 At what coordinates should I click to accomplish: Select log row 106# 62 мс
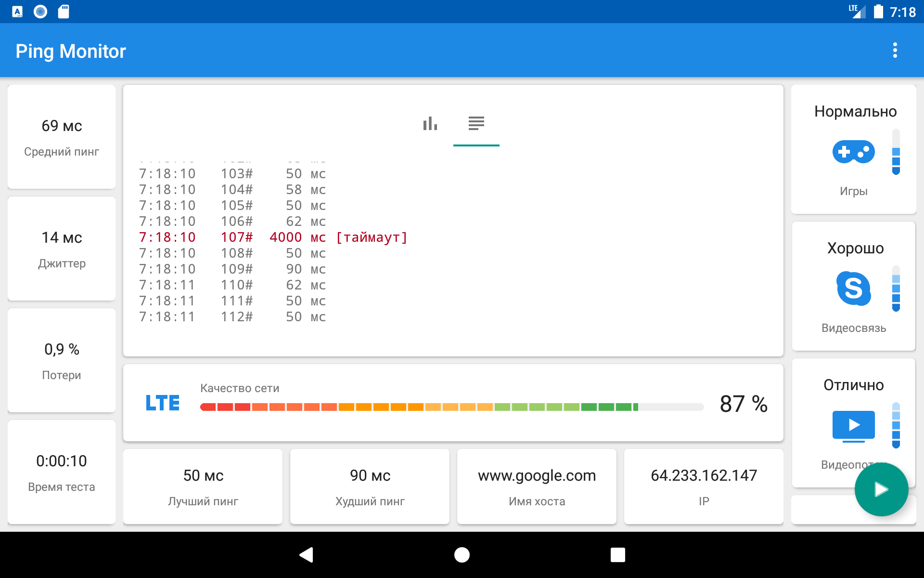point(232,221)
